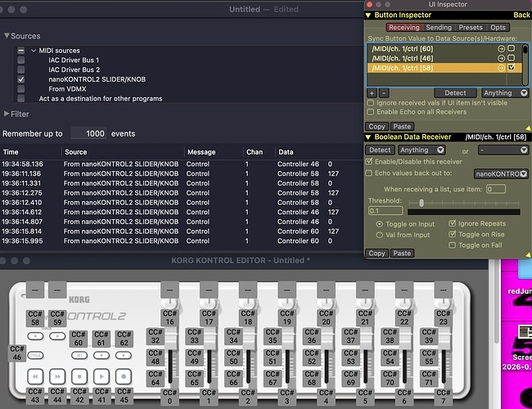
Task: Open nanoKONTROL echo destination dropdown
Action: (x=501, y=174)
